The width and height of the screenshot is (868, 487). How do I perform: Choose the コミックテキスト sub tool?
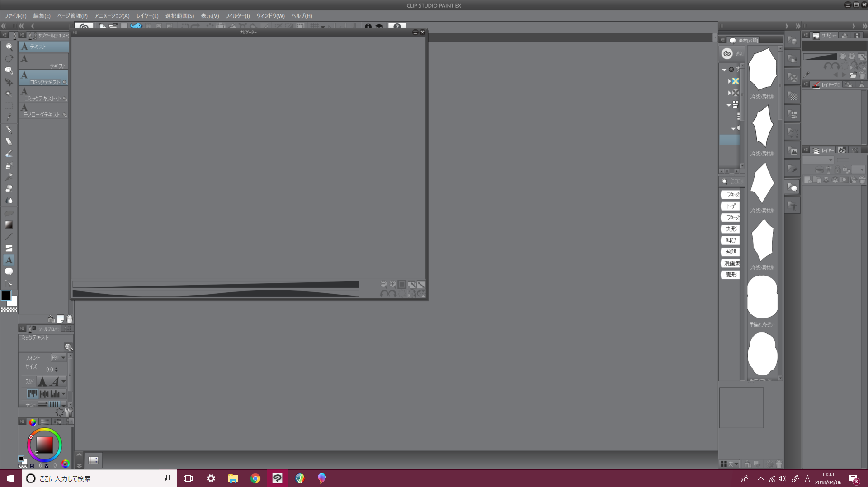[44, 78]
